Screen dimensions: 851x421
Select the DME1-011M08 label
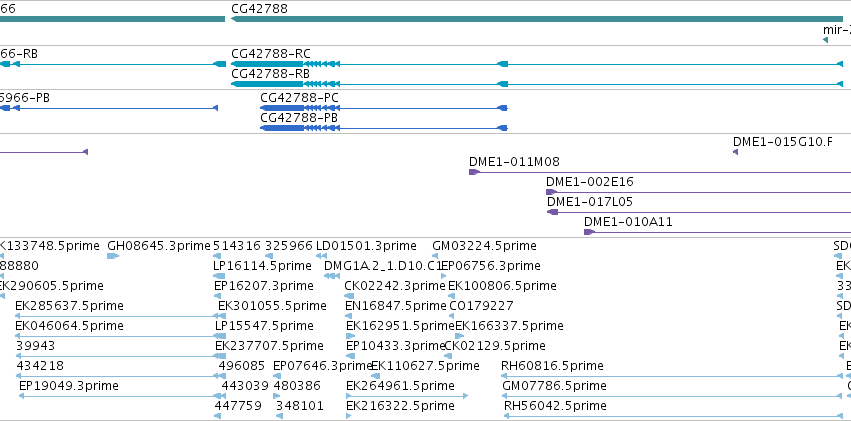click(x=514, y=162)
